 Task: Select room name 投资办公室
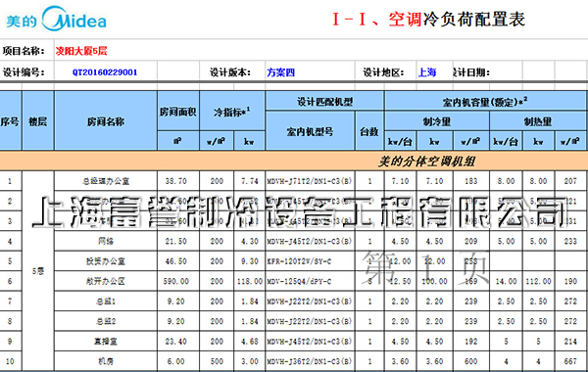pyautogui.click(x=106, y=261)
